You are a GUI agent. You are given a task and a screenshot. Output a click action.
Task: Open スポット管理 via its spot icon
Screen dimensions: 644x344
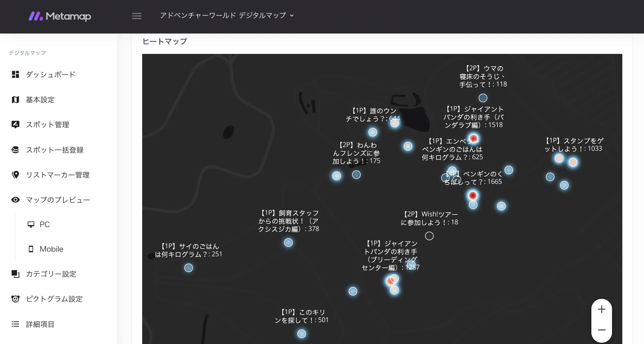(x=15, y=125)
